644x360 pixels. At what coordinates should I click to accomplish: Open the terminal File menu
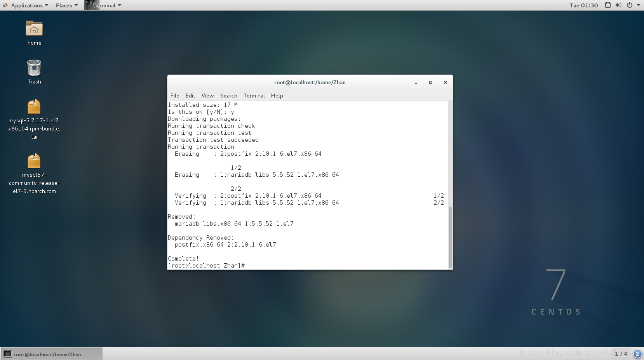click(x=175, y=96)
